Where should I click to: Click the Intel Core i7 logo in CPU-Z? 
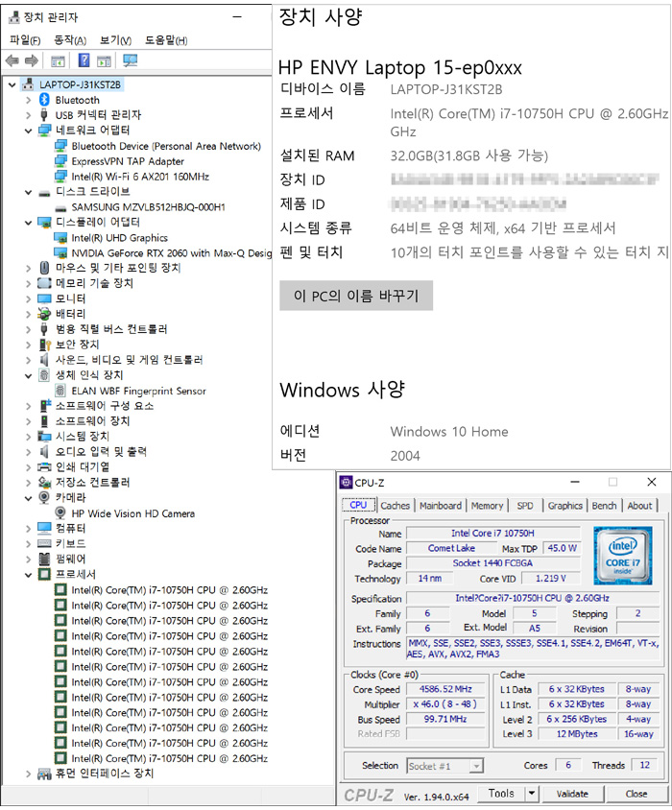(x=622, y=556)
